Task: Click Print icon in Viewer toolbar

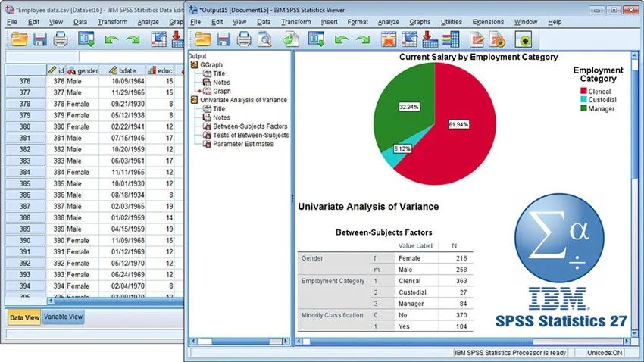Action: point(244,39)
